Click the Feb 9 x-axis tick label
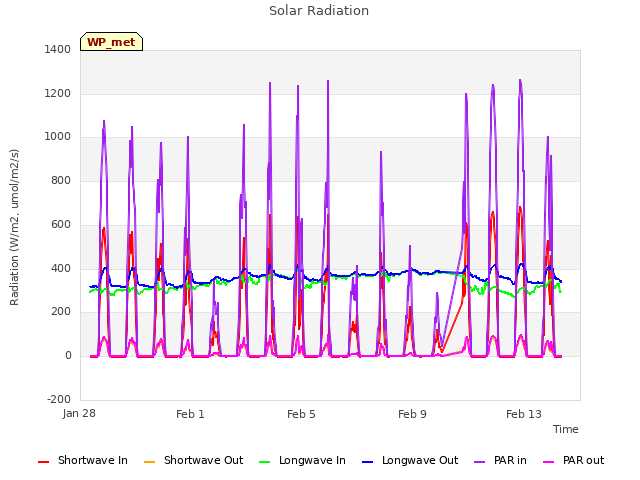The image size is (640, 480). coord(412,414)
